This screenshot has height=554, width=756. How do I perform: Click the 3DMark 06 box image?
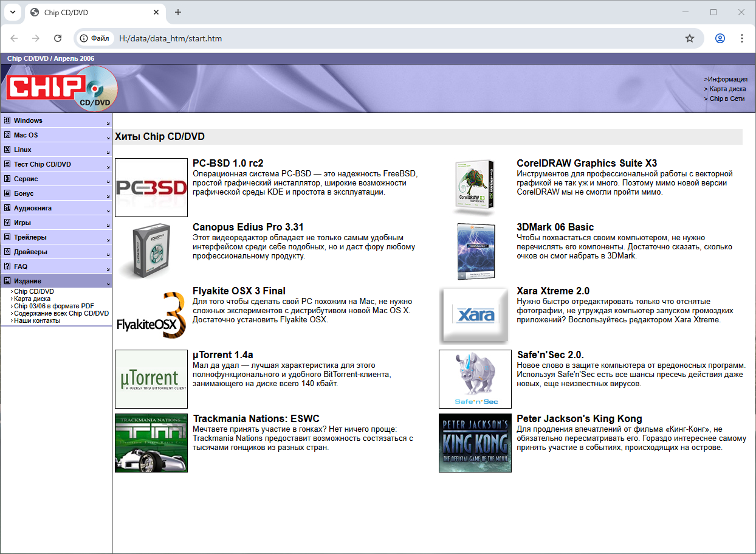[x=475, y=251]
